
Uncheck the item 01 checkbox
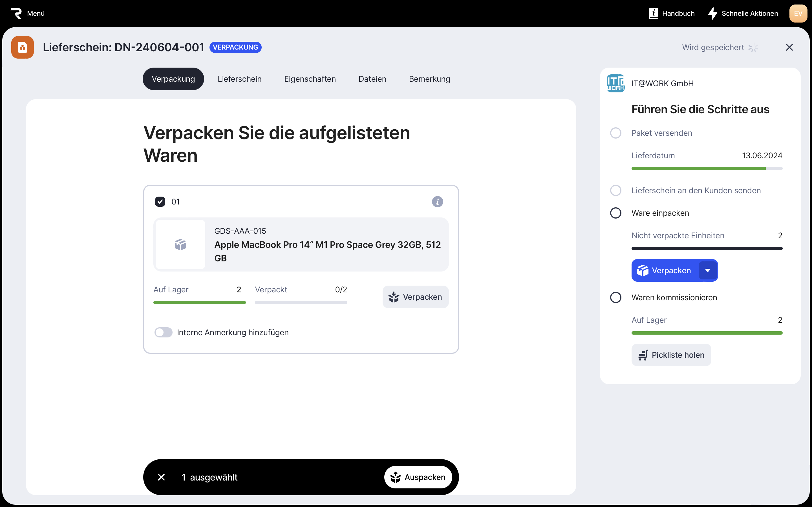click(x=160, y=201)
